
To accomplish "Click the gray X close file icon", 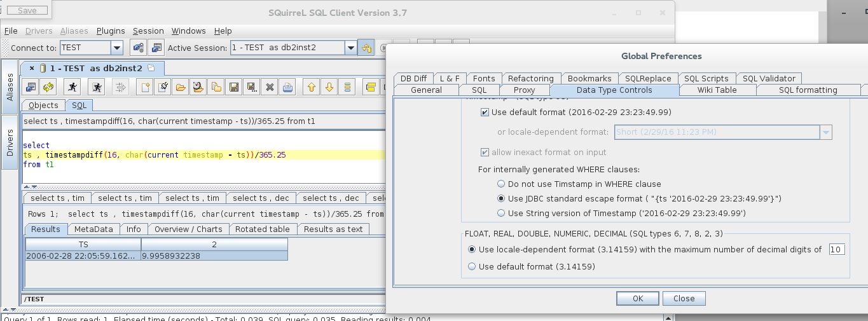I will pyautogui.click(x=270, y=87).
